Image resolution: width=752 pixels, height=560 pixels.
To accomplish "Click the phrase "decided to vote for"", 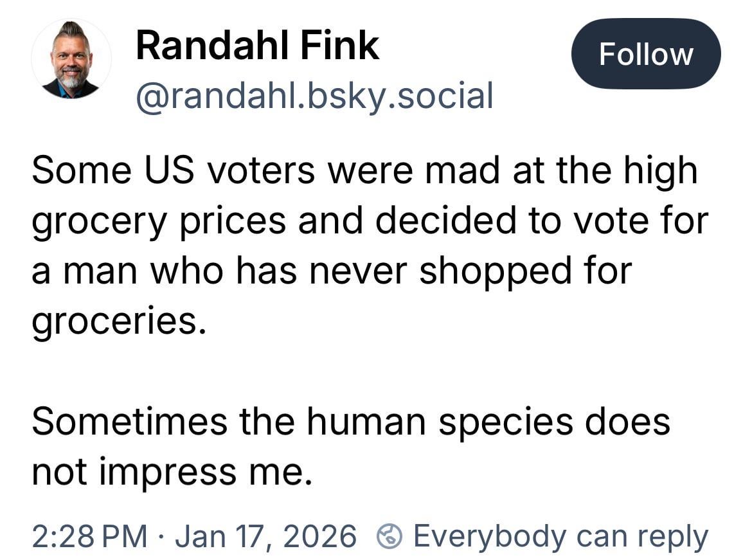I will click(x=542, y=221).
